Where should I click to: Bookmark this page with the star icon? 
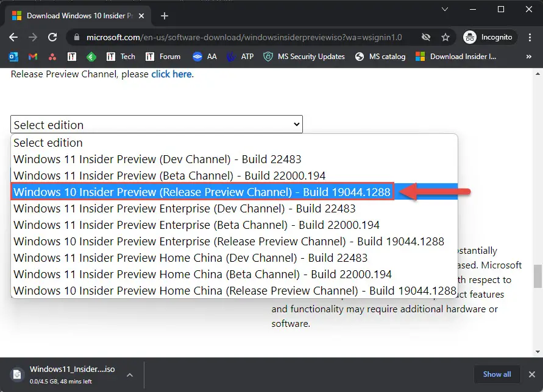pos(445,37)
